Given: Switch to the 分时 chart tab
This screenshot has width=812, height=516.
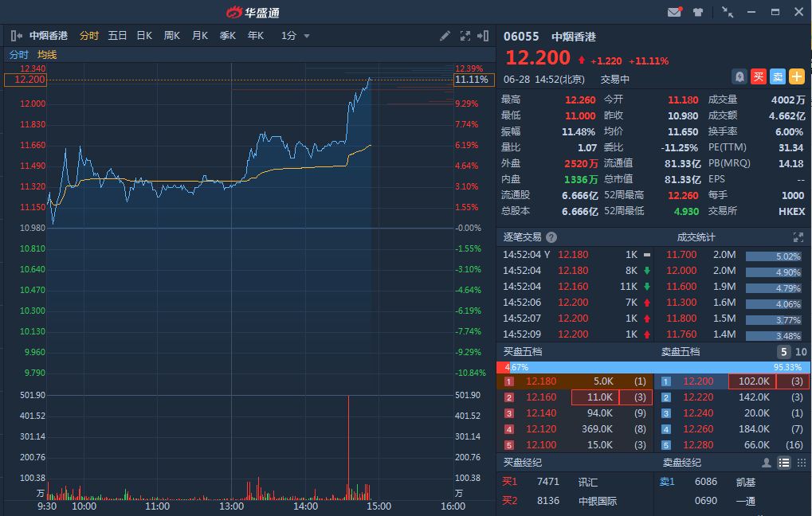Looking at the screenshot, I should coord(89,36).
